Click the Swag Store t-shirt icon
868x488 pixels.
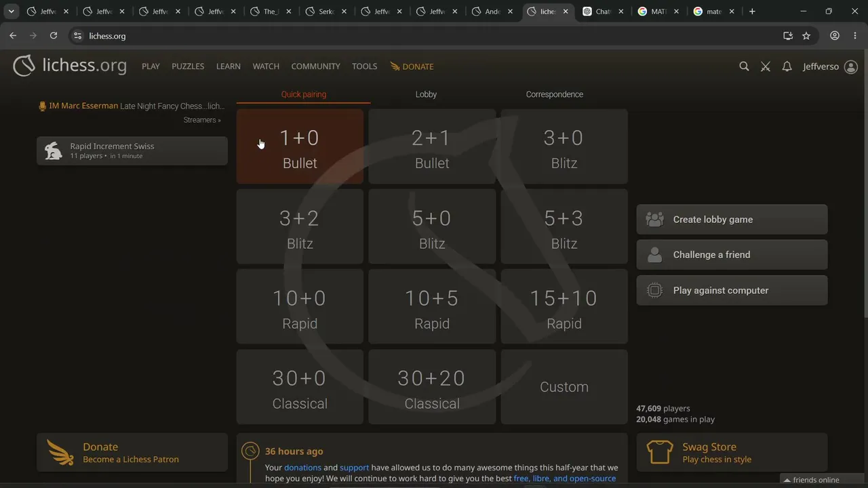click(x=660, y=452)
